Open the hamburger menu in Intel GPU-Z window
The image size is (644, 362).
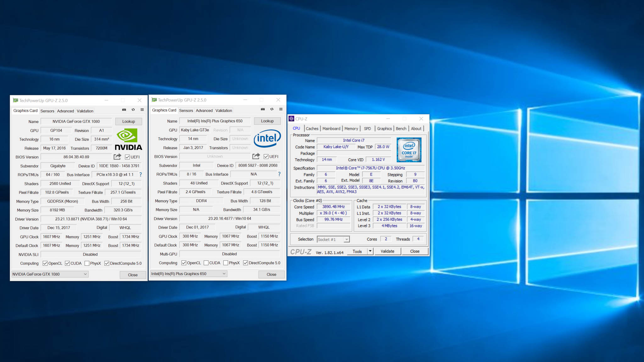pyautogui.click(x=281, y=109)
